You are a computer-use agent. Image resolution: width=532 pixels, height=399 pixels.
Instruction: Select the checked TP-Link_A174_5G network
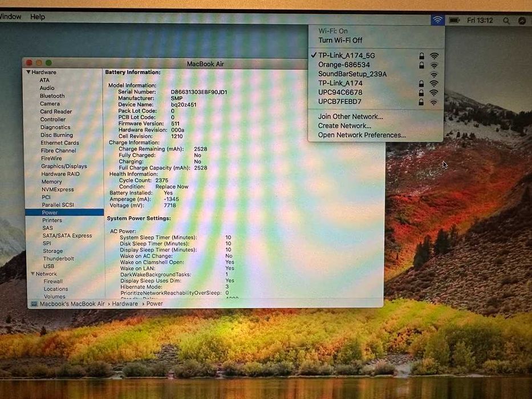pyautogui.click(x=347, y=55)
